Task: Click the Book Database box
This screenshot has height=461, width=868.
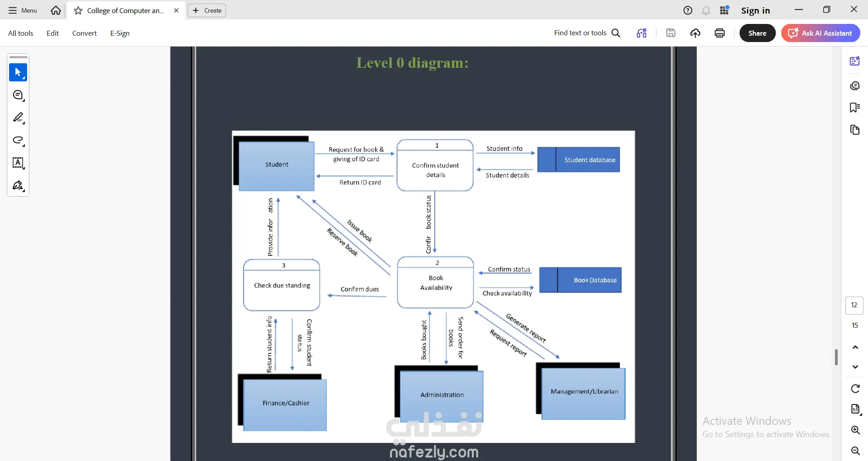Action: [580, 280]
